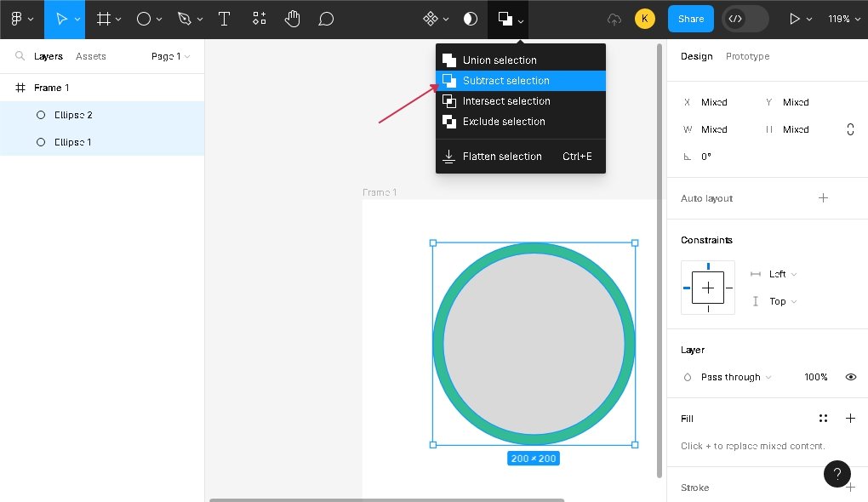This screenshot has width=868, height=502.
Task: Click the cloud sync status icon
Action: pos(614,20)
